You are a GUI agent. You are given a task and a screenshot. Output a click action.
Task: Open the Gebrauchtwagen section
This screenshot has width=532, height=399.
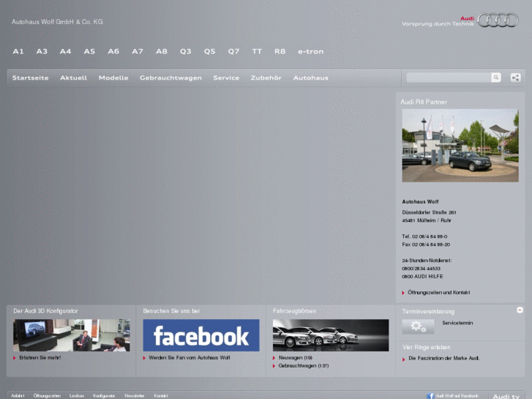171,78
